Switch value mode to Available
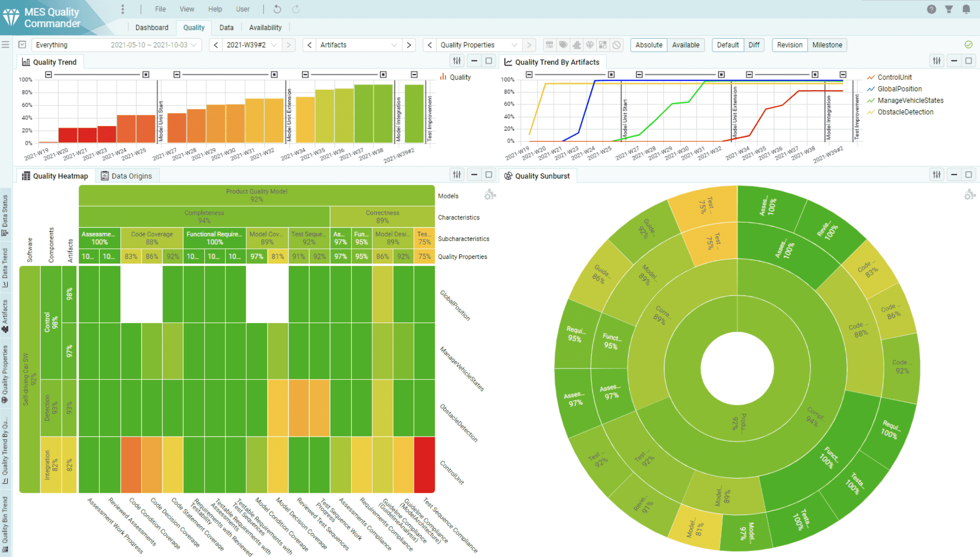This screenshot has height=557, width=980. pyautogui.click(x=685, y=45)
